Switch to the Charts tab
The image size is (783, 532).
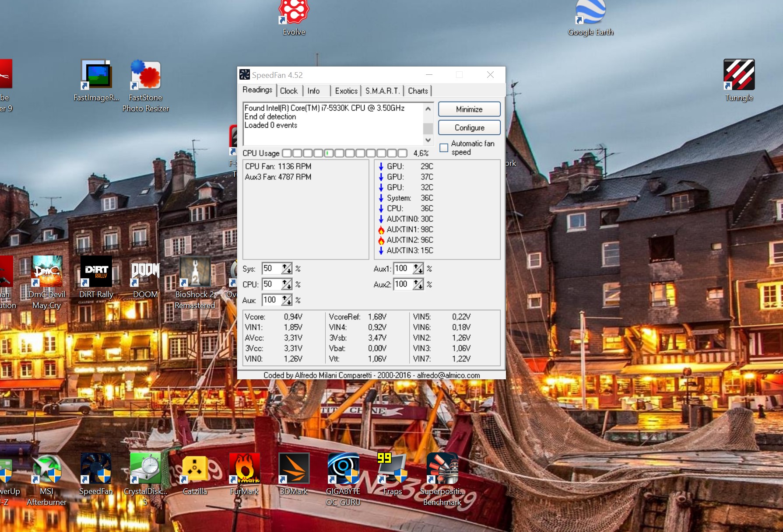(x=418, y=91)
